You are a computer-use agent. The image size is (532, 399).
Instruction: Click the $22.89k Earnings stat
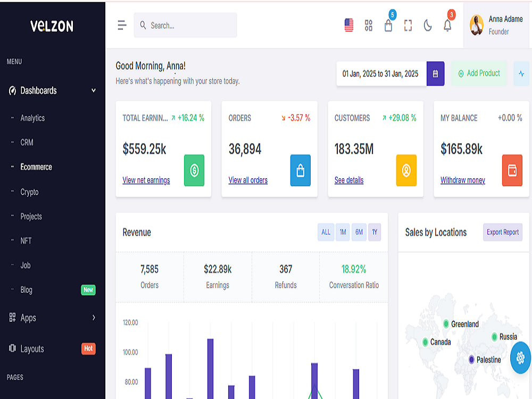click(218, 269)
